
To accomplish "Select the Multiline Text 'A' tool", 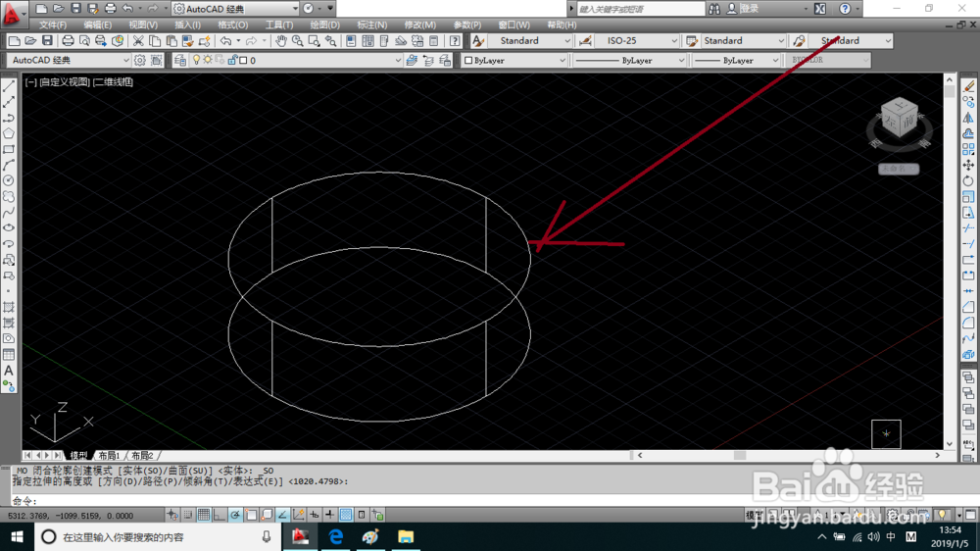I will tap(9, 371).
